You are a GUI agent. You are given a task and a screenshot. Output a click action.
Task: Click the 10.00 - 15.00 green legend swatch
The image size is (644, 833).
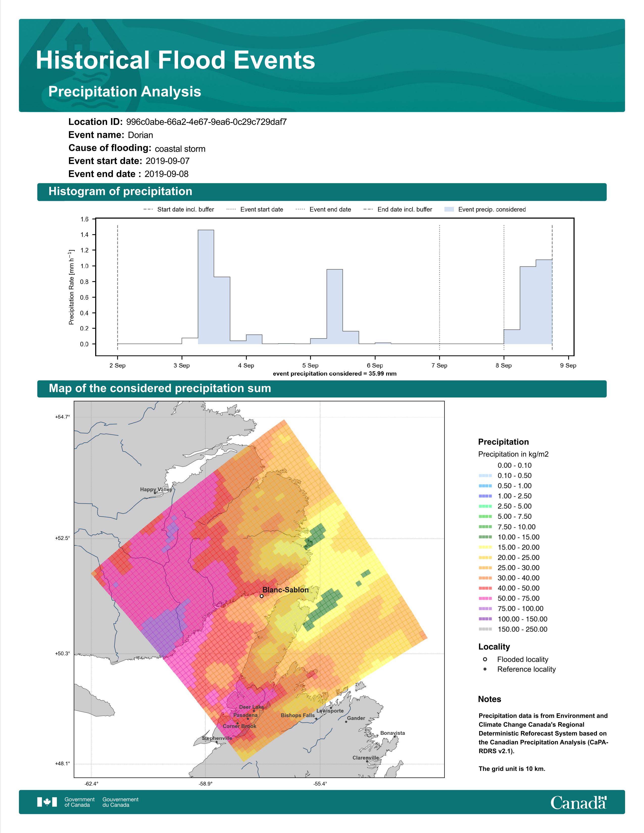coord(485,537)
